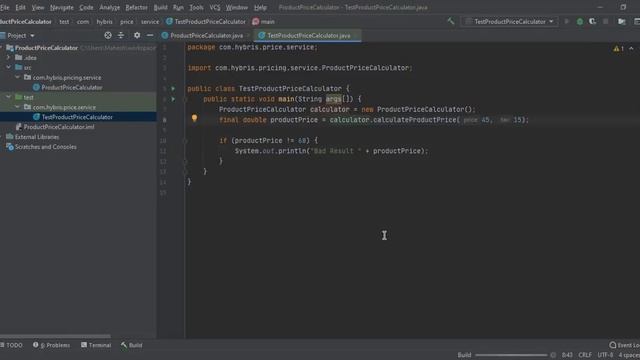
Task: Hide the Project tool window
Action: (150, 36)
